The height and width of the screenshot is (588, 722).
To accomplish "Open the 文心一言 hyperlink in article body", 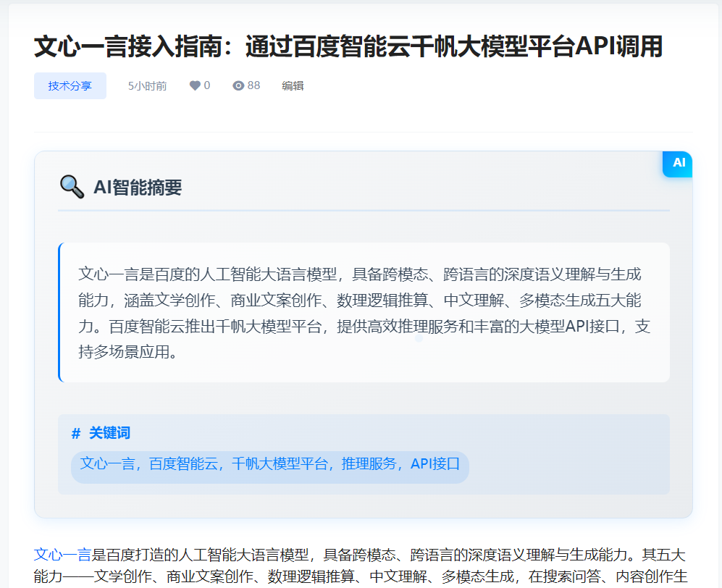I will click(62, 555).
